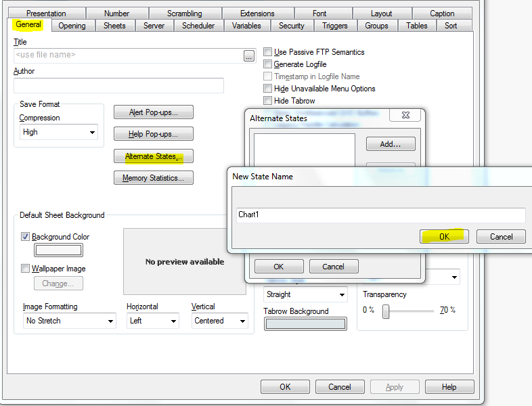This screenshot has height=406, width=532.
Task: Click Cancel at bottom of Document Properties
Action: tap(340, 387)
